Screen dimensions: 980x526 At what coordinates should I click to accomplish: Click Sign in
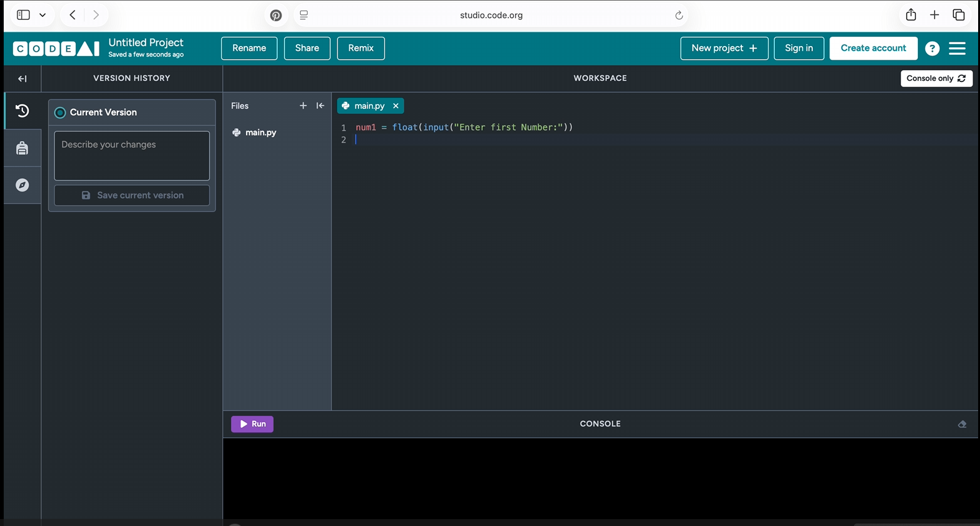[x=799, y=48]
